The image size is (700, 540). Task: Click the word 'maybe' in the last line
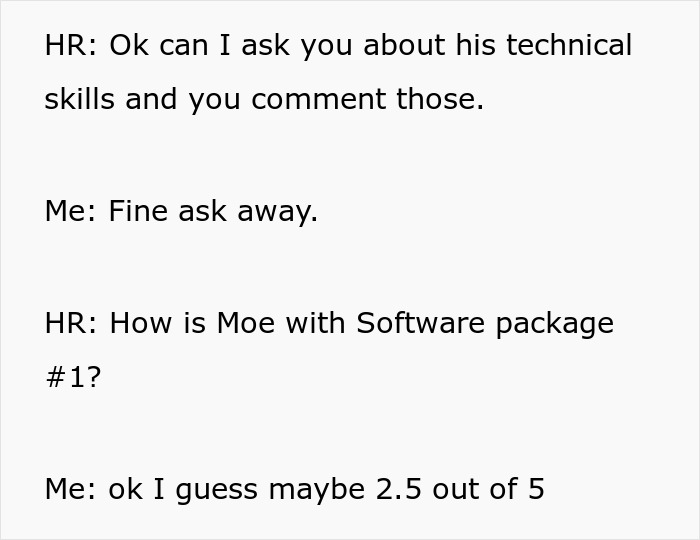(x=317, y=490)
